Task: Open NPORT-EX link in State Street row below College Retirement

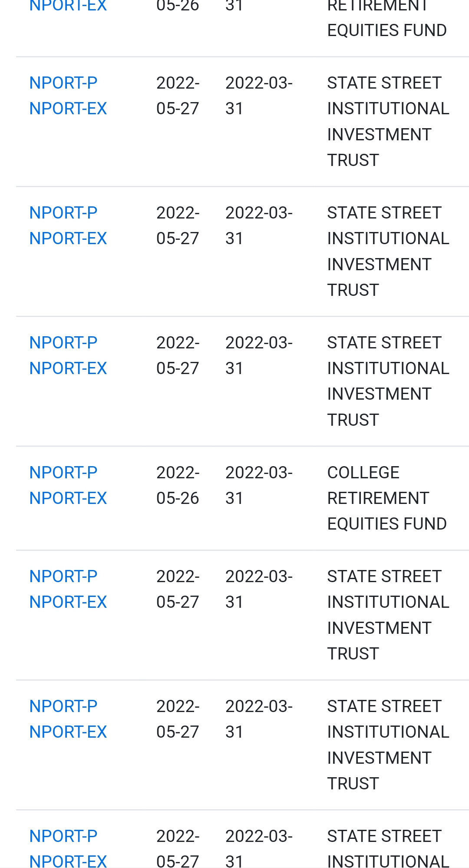Action: (x=68, y=602)
